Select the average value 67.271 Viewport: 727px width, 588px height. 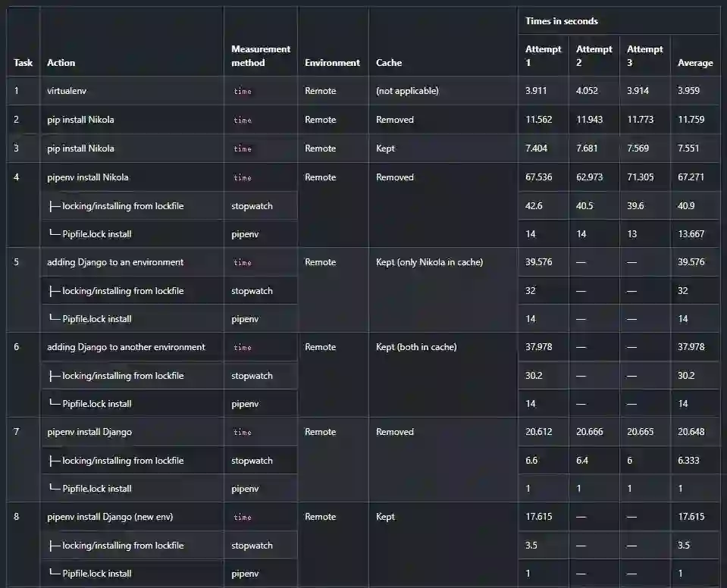coord(691,177)
